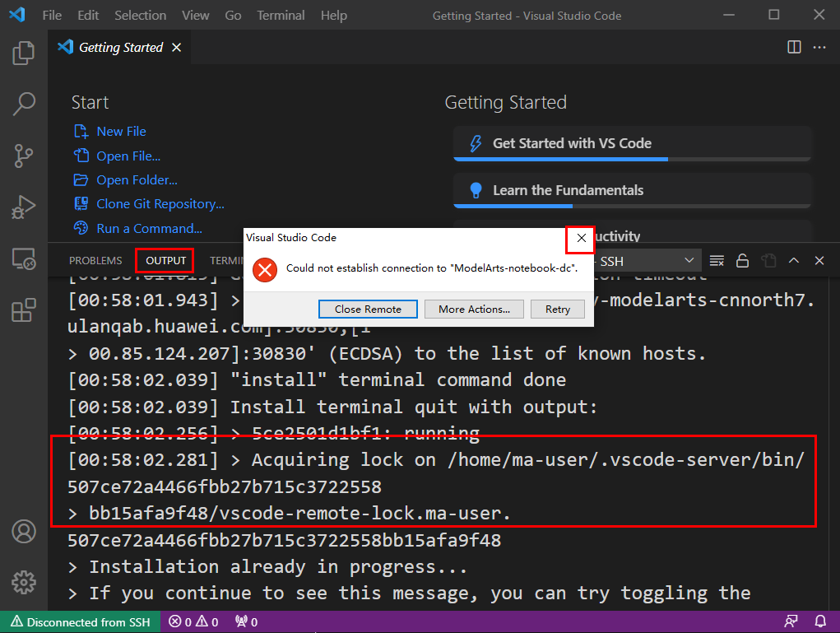
Task: Click the error icon in the dialog
Action: (x=265, y=270)
